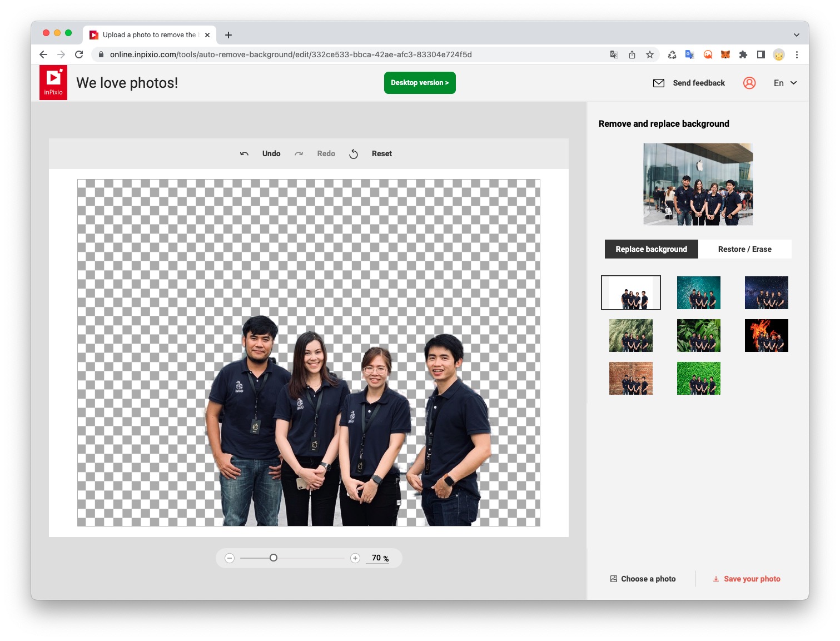Click the zoom out minus icon
This screenshot has width=840, height=641.
coord(230,558)
